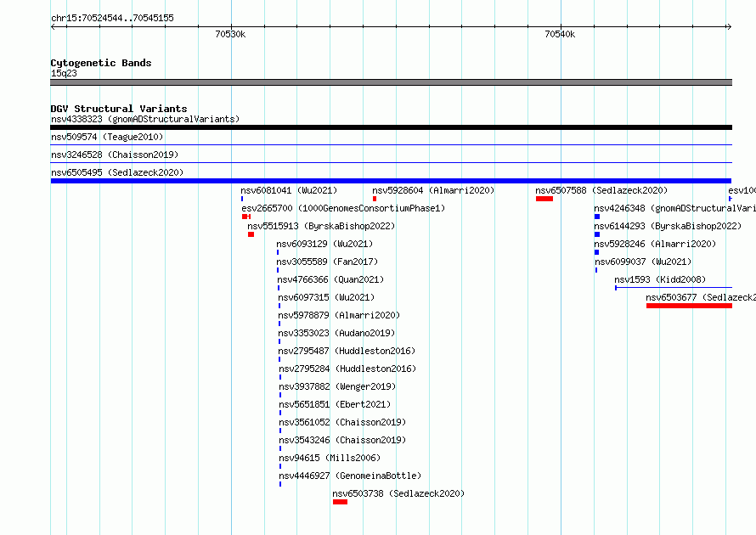
Task: Select the gray 15q23 cytogenetic band bar
Action: (391, 82)
